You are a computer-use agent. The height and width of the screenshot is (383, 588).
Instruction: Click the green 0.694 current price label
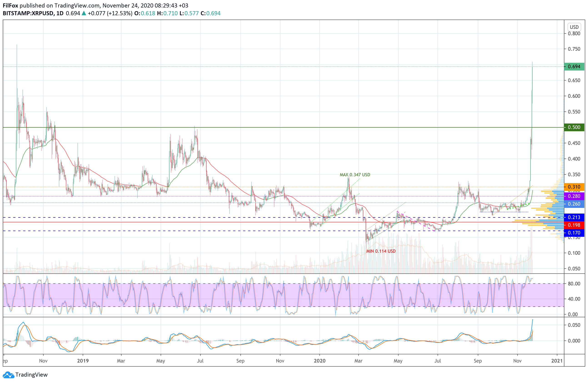(574, 66)
